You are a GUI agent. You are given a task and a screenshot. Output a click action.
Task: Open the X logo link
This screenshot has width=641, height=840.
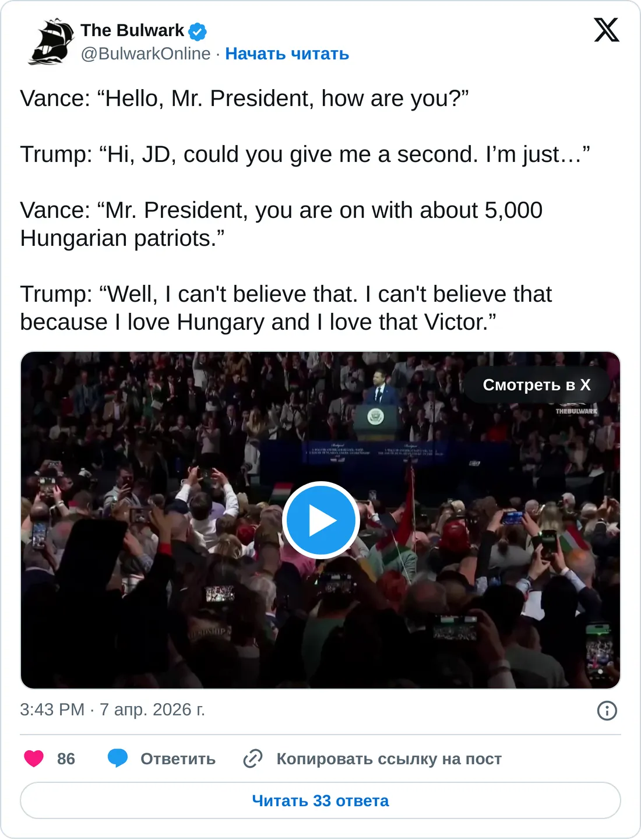coord(606,30)
